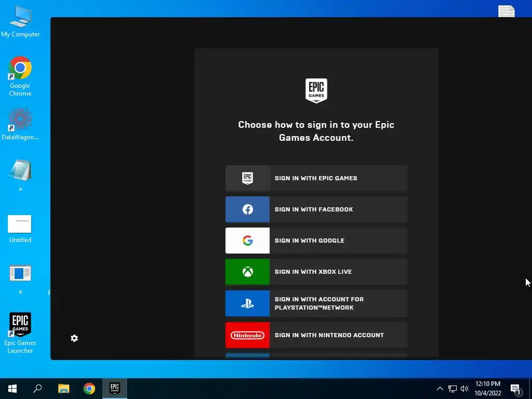
Task: Select Sign in with Google option
Action: point(316,241)
